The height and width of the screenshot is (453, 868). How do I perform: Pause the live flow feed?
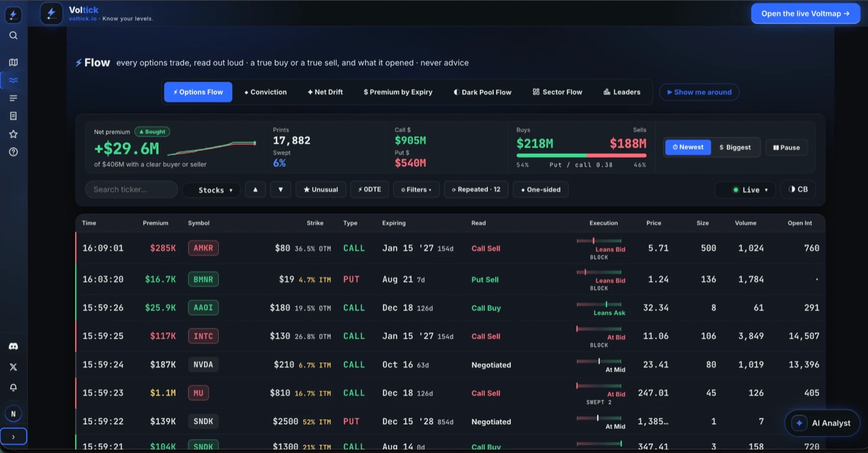coord(787,147)
